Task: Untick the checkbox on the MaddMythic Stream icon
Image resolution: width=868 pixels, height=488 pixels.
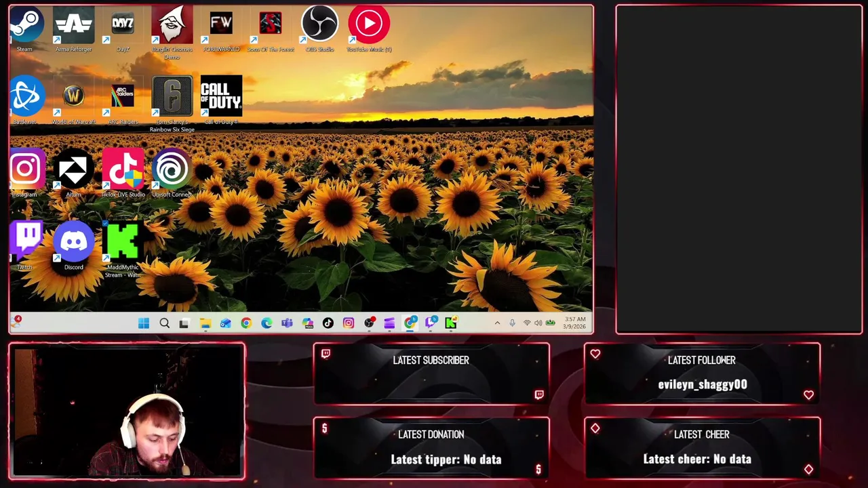Action: pos(106,224)
